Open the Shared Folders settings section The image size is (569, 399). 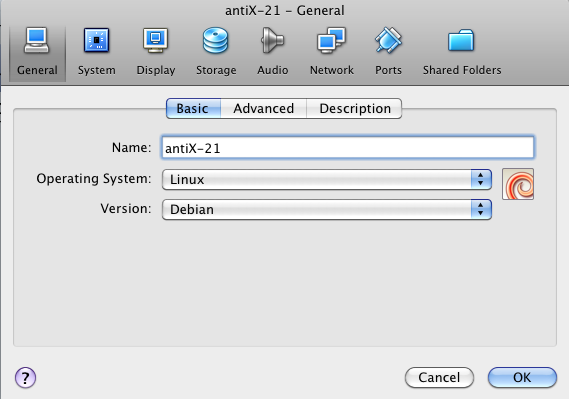click(x=462, y=52)
